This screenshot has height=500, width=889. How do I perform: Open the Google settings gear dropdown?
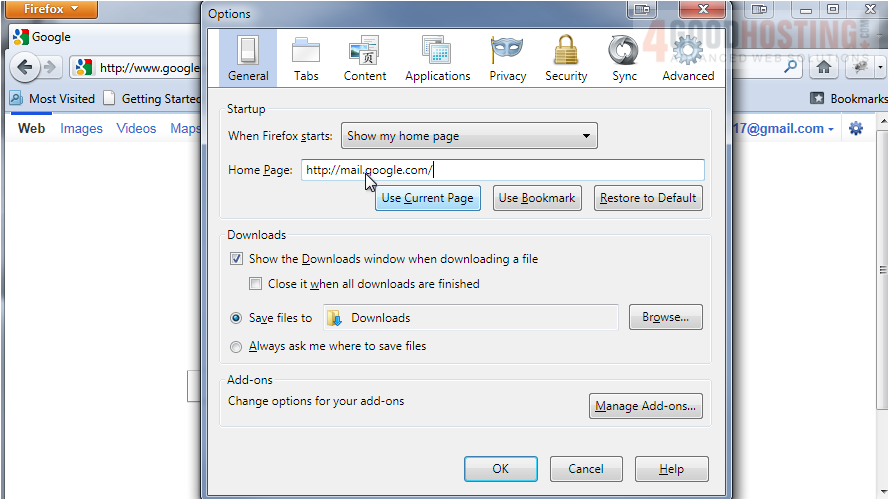[x=856, y=128]
